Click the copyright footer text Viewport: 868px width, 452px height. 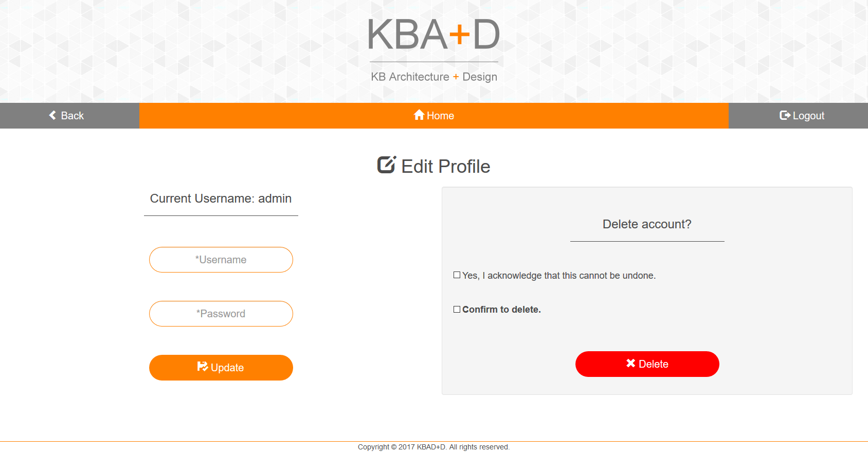pyautogui.click(x=434, y=447)
